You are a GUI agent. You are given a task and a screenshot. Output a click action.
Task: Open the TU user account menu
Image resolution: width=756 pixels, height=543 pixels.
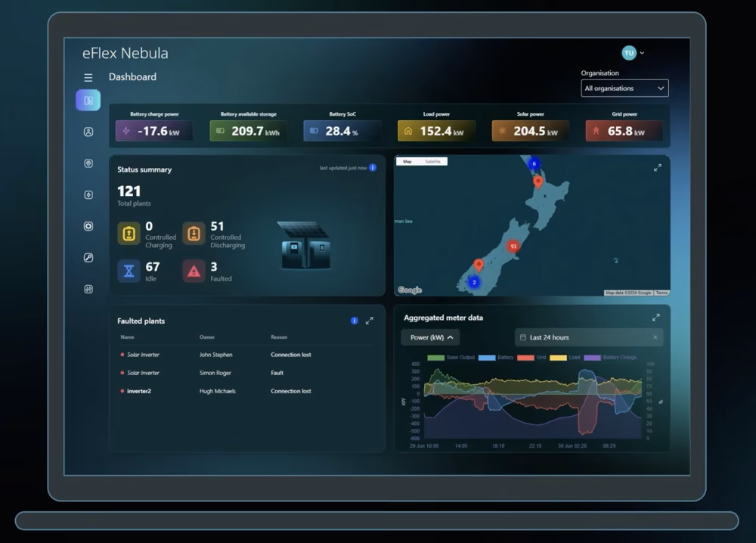click(x=633, y=53)
